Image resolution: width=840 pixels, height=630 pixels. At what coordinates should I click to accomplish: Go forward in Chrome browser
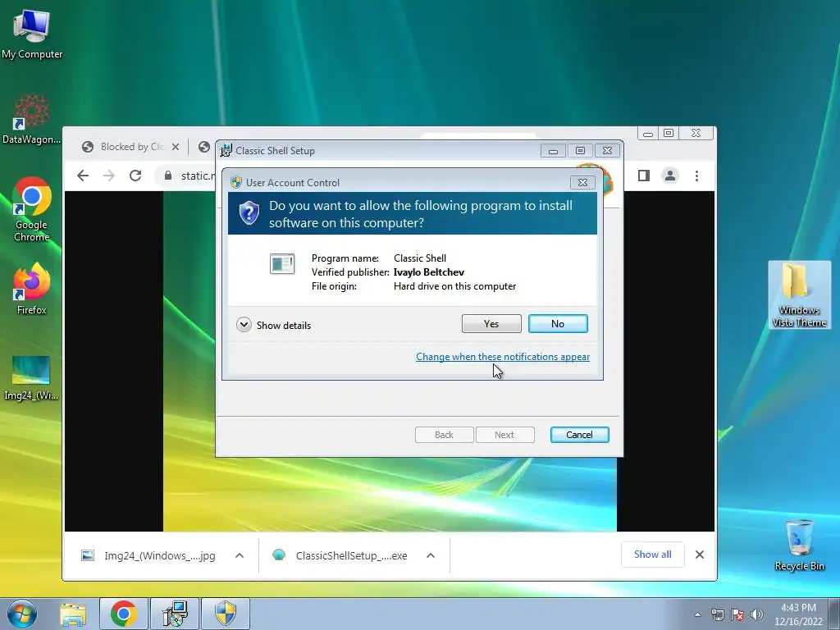point(109,176)
